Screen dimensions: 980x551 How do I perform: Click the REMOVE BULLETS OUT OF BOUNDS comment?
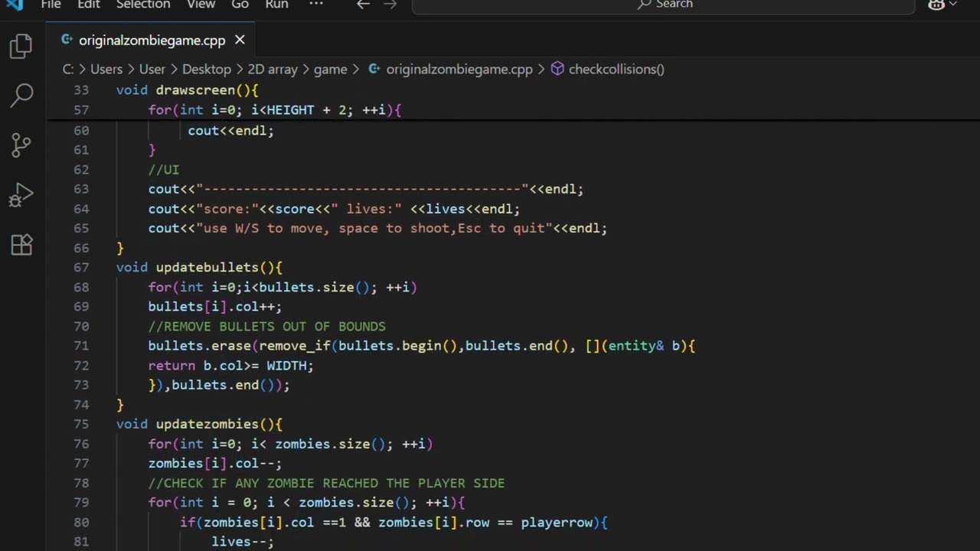(267, 326)
